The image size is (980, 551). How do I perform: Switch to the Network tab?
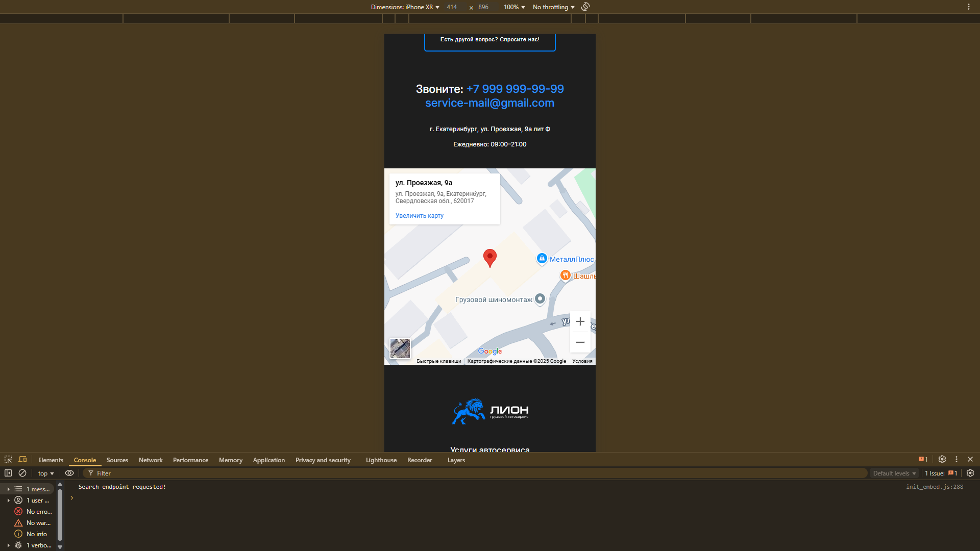pos(150,460)
